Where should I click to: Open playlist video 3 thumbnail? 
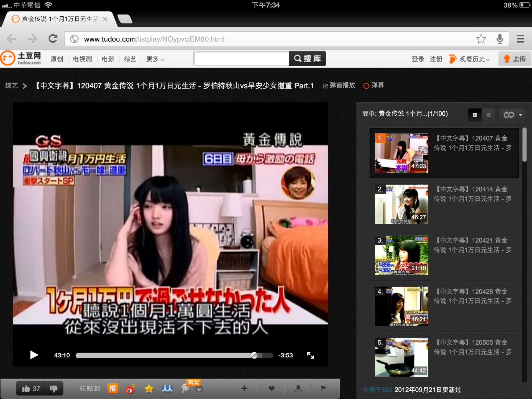tap(401, 255)
